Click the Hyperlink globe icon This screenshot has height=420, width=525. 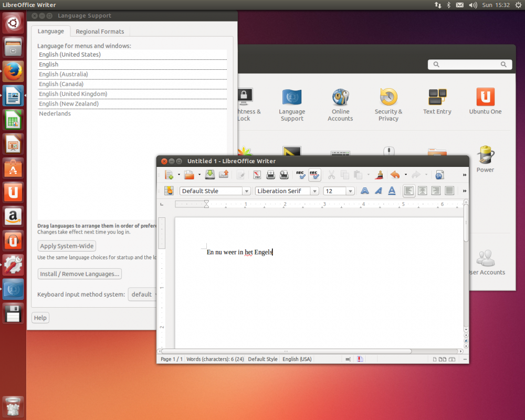(x=439, y=175)
